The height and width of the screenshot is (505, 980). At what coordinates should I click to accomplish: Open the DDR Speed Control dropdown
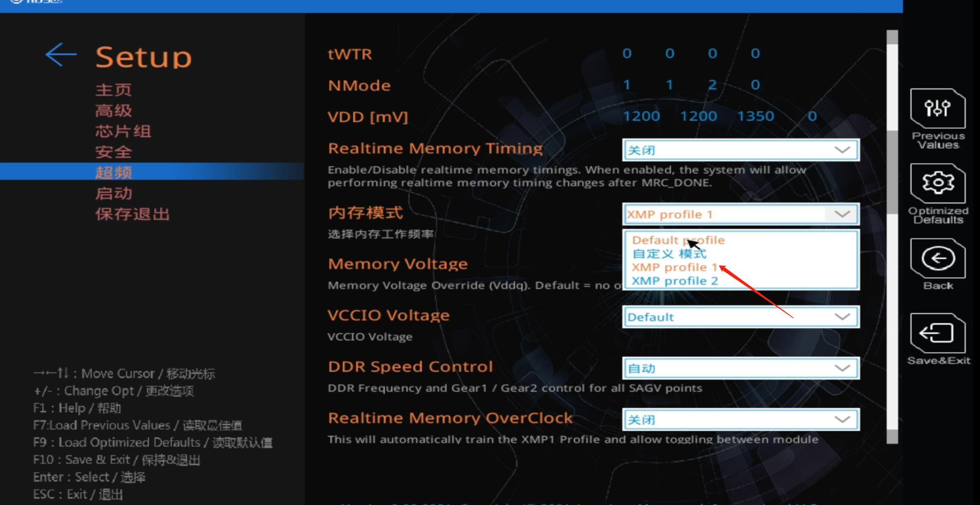click(740, 368)
